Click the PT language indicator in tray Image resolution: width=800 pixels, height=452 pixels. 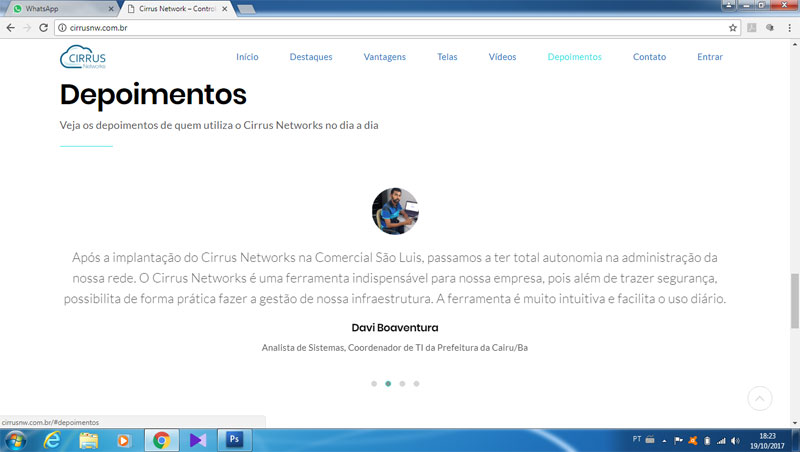coord(637,439)
